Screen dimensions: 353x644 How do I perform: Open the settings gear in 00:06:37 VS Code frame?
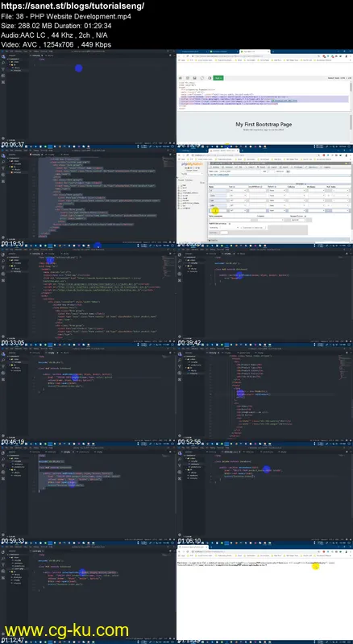tap(3, 139)
